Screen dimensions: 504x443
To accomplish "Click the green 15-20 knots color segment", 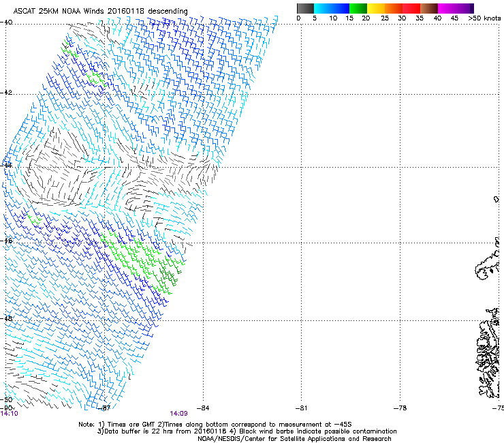I will tap(358, 8).
